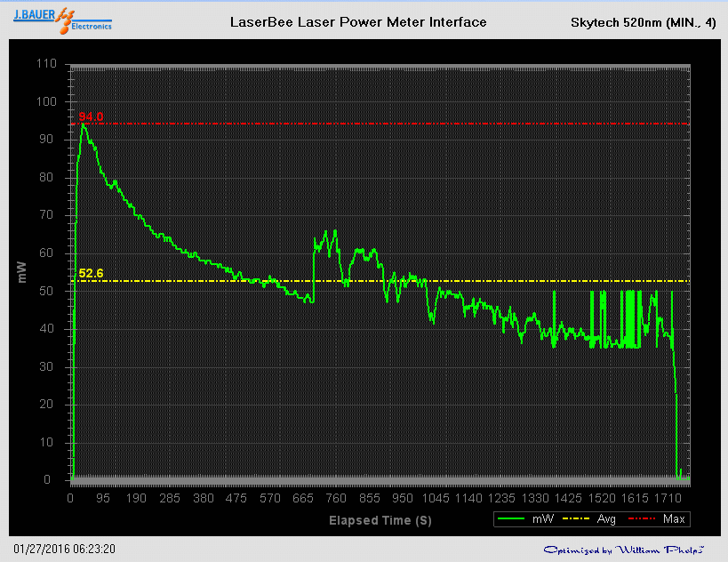Click the 110 label on the mW axis
This screenshot has height=562, width=728.
pyautogui.click(x=46, y=64)
